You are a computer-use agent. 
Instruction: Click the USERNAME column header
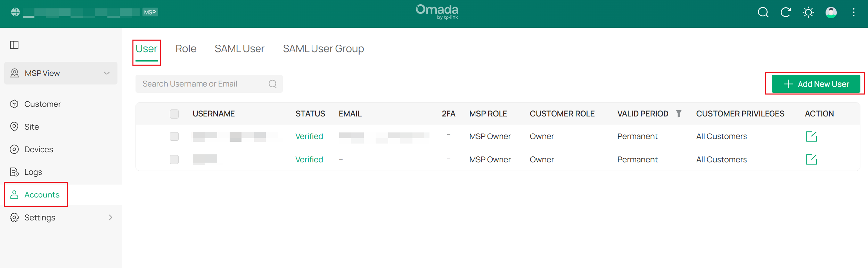[214, 114]
